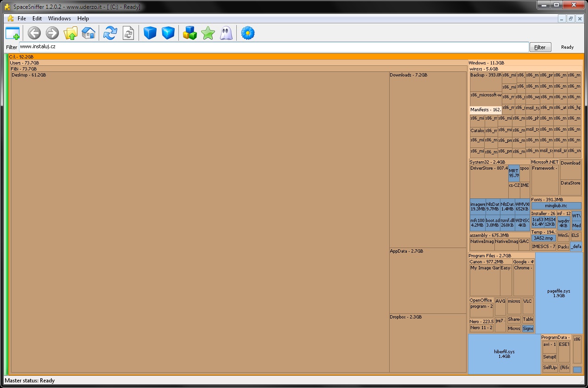Go up to the parent folder level

(x=70, y=33)
